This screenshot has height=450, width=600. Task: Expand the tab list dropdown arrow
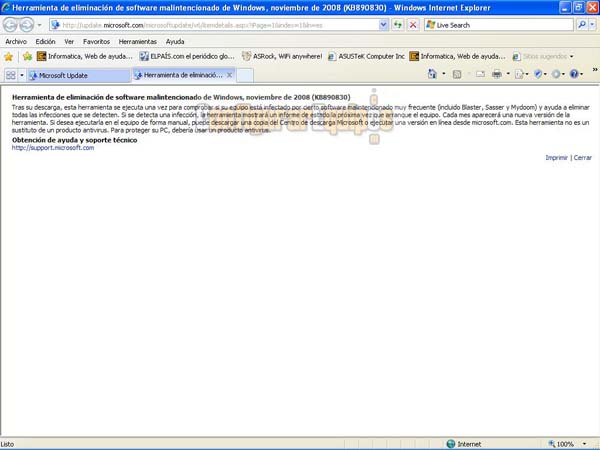22,75
